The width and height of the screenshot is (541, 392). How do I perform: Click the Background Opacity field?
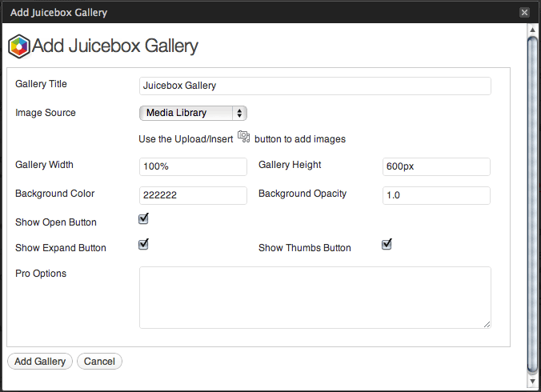[436, 195]
